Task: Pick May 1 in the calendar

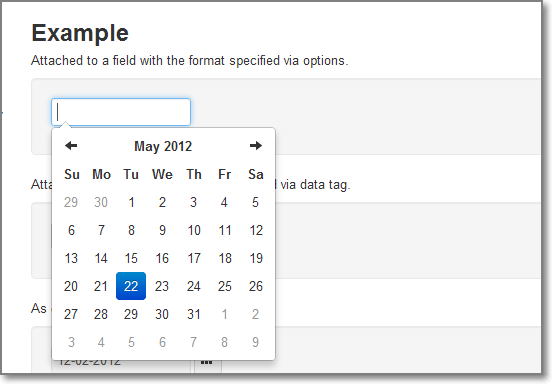Action: 131,202
